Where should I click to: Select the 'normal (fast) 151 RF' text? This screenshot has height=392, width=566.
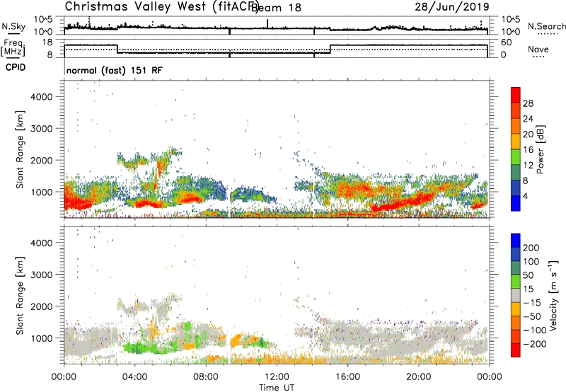[x=115, y=70]
